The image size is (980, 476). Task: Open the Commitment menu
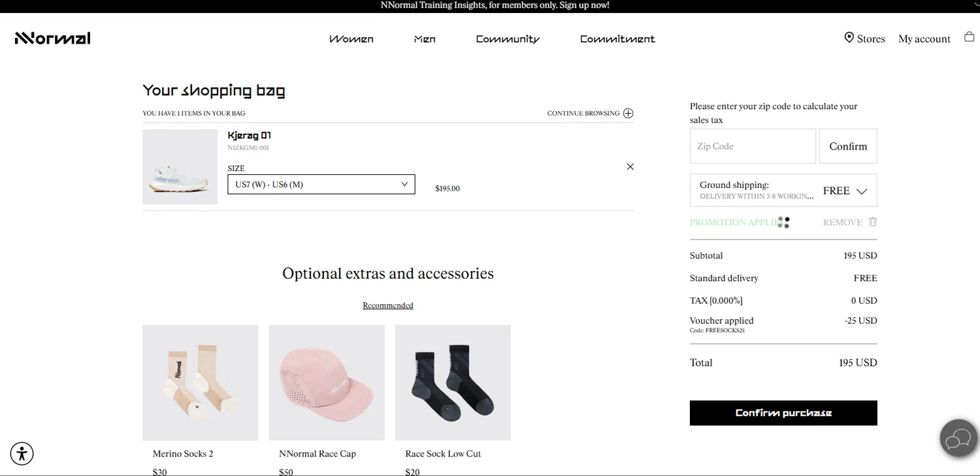coord(617,39)
